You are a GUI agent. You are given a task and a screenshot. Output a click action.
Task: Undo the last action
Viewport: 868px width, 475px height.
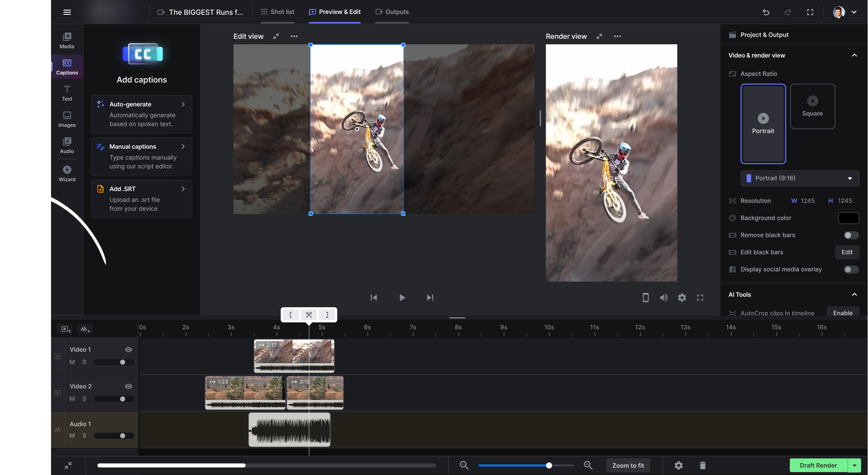click(x=766, y=12)
